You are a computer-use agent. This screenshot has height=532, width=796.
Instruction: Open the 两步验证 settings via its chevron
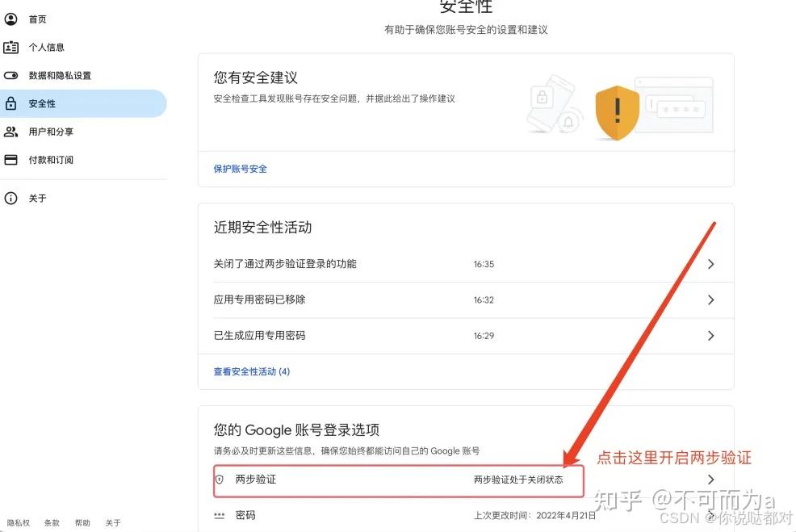[x=710, y=479]
